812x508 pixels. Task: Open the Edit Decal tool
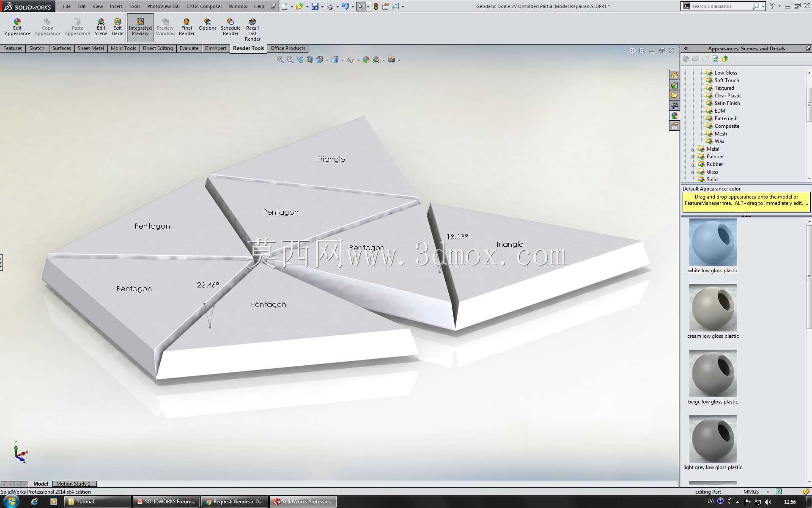(x=118, y=27)
